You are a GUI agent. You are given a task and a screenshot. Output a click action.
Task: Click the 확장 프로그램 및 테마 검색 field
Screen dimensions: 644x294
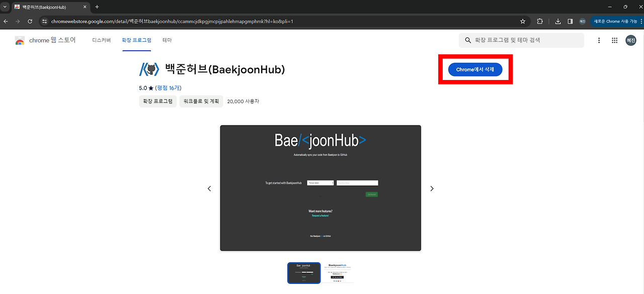coord(521,40)
